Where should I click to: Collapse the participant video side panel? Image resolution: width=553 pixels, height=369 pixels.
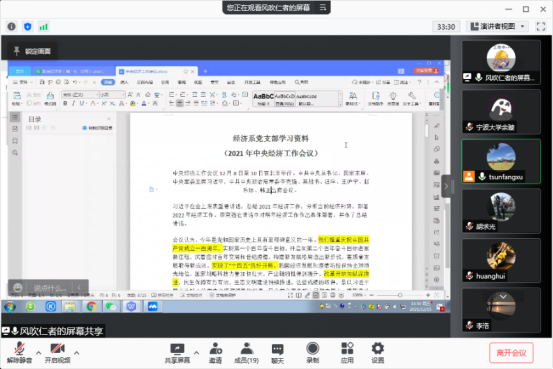pyautogui.click(x=446, y=186)
